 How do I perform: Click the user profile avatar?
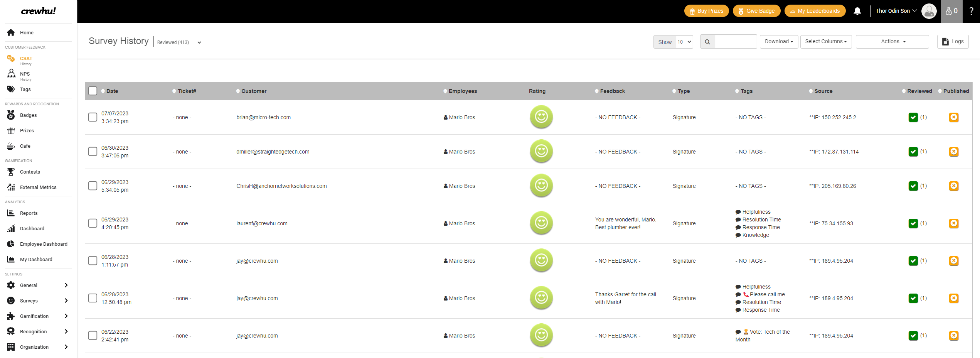pyautogui.click(x=929, y=11)
